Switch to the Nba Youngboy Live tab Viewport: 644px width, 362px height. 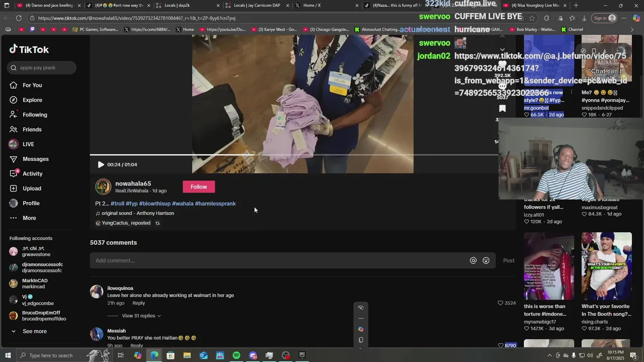pyautogui.click(x=534, y=6)
